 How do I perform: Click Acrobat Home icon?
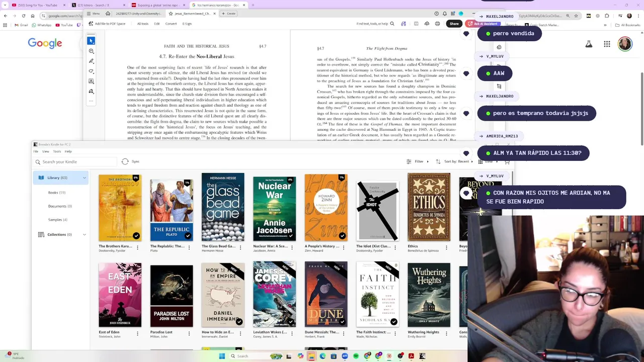(x=108, y=14)
